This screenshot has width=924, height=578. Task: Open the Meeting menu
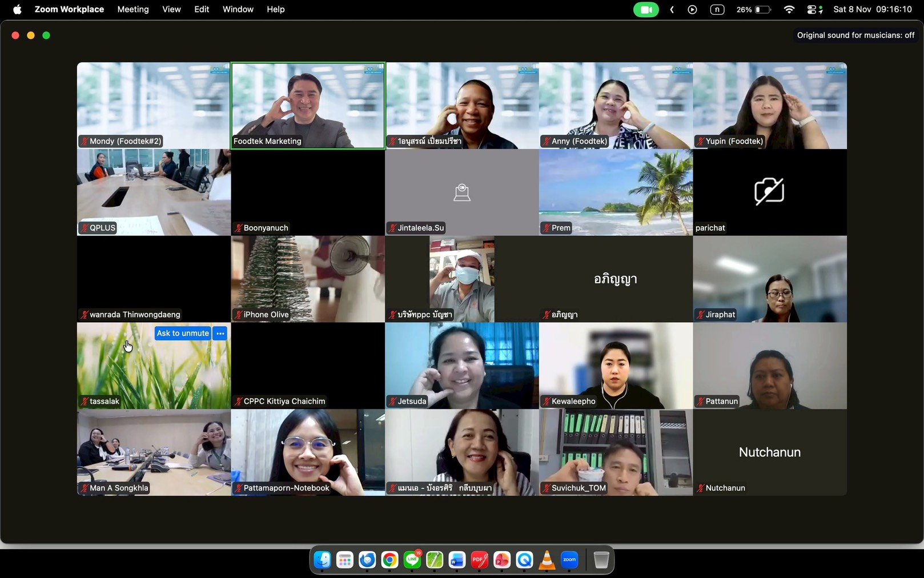pos(133,10)
